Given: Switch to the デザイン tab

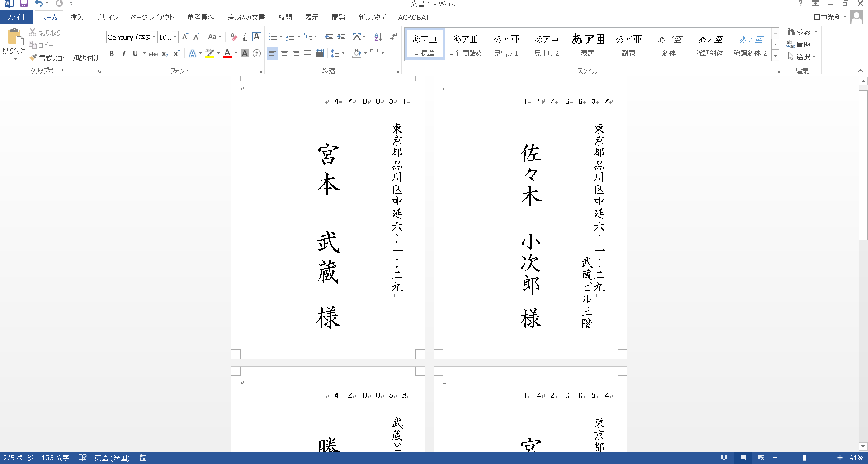Looking at the screenshot, I should tap(107, 18).
